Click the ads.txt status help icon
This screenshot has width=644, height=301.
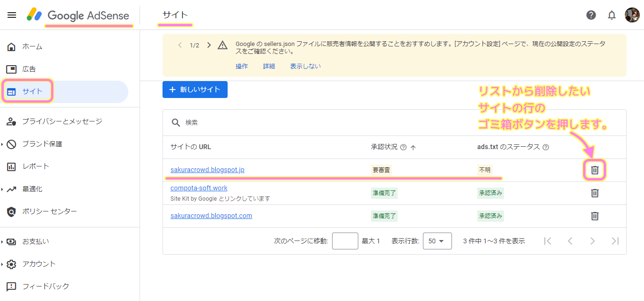click(x=546, y=147)
